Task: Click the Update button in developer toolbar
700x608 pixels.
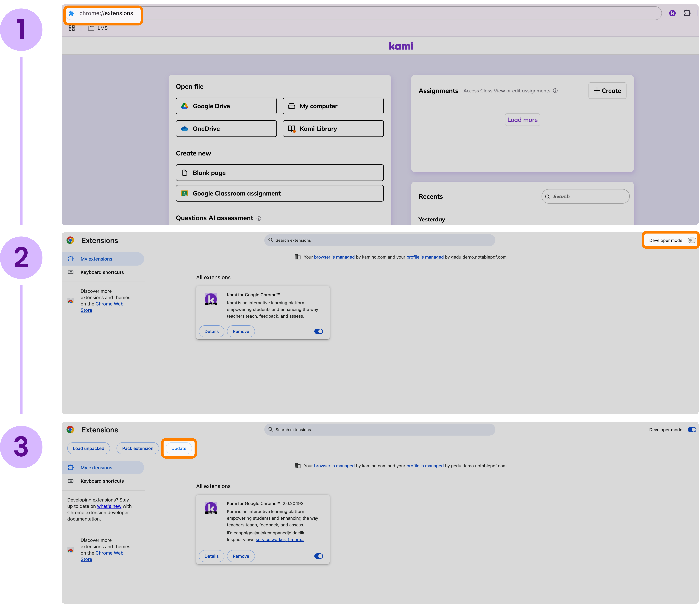Action: click(x=179, y=448)
